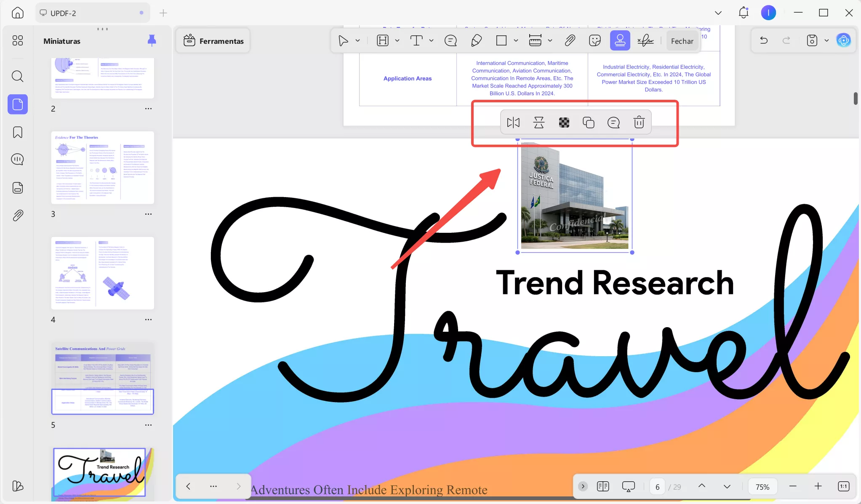861x504 pixels.
Task: Expand the text highlight tool dropdown
Action: (397, 41)
